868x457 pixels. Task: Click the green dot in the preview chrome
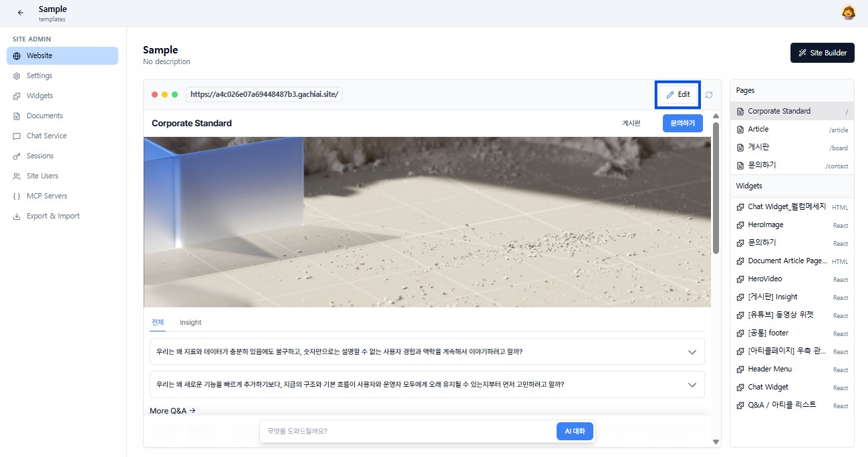coord(173,94)
